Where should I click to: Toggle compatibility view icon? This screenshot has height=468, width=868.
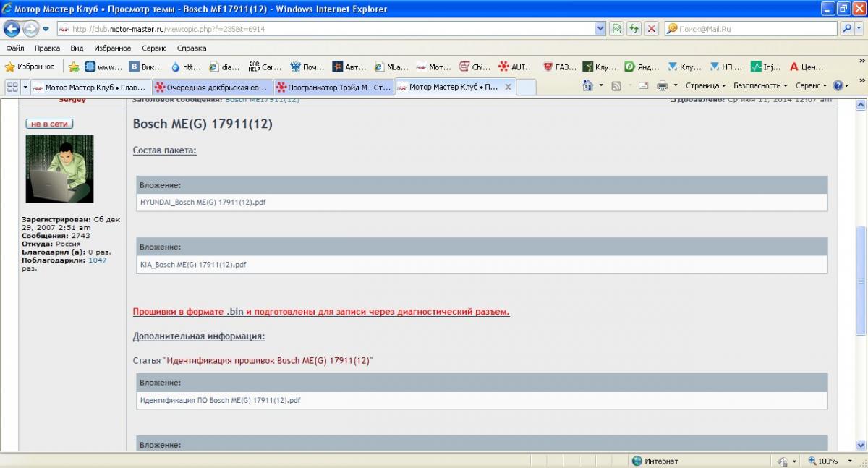click(x=616, y=29)
